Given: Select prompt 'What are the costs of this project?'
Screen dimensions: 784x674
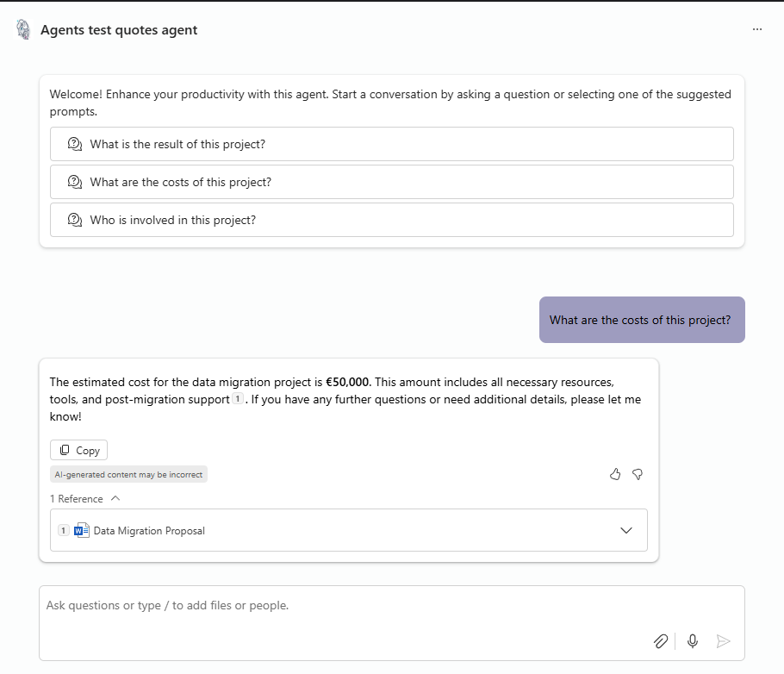Looking at the screenshot, I should (x=391, y=182).
